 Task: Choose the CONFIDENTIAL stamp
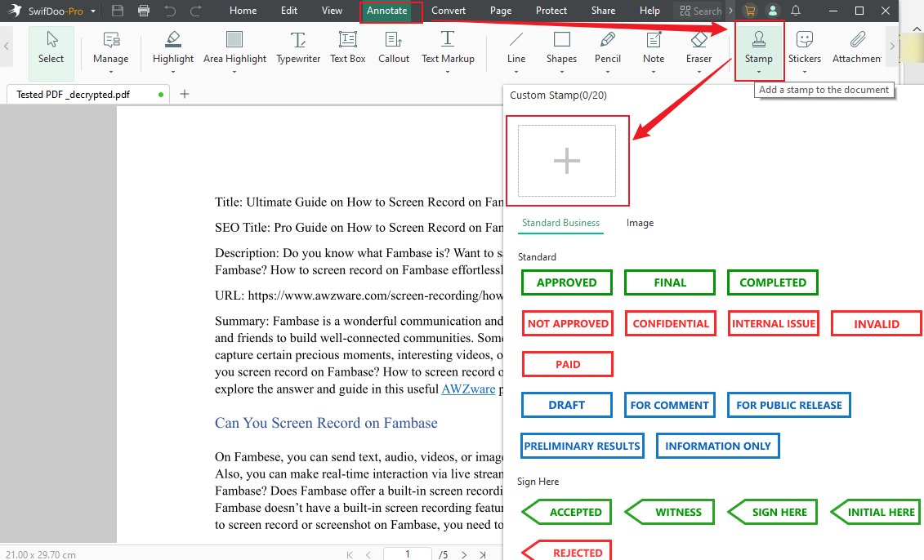pyautogui.click(x=670, y=322)
